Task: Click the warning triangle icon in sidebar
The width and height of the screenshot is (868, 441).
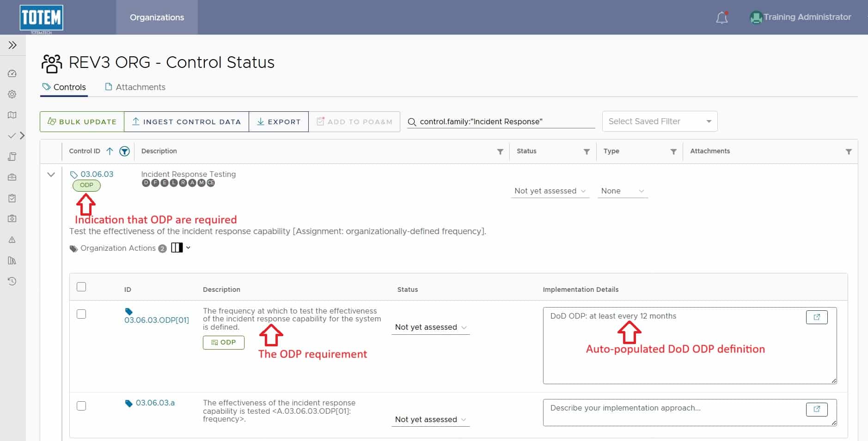Action: (12, 240)
